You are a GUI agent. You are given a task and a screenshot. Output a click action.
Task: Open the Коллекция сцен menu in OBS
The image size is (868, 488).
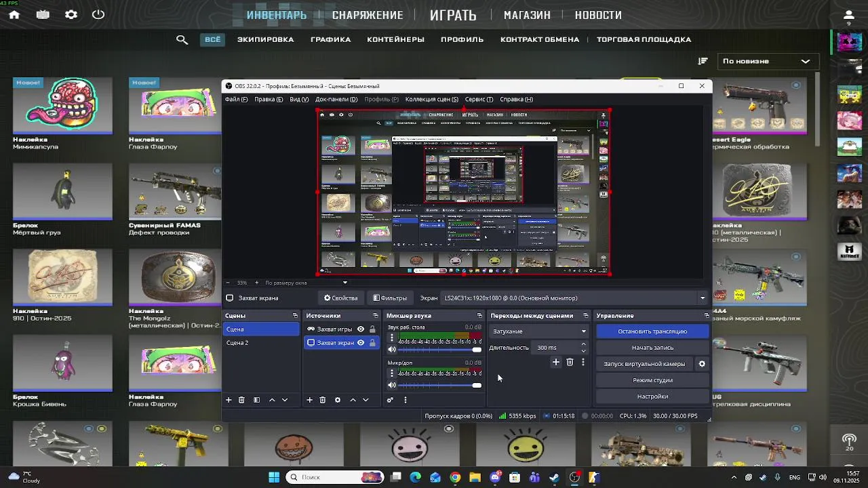click(431, 100)
